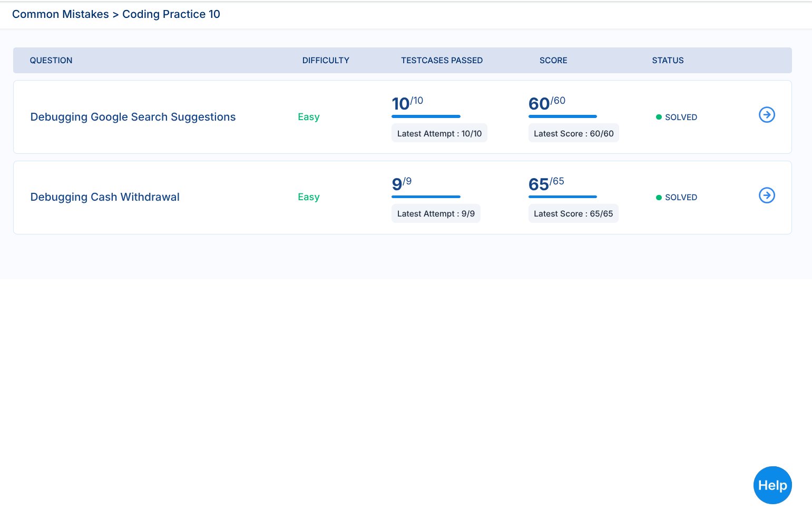
Task: Click the TESTCASES PASSED column header
Action: [442, 61]
